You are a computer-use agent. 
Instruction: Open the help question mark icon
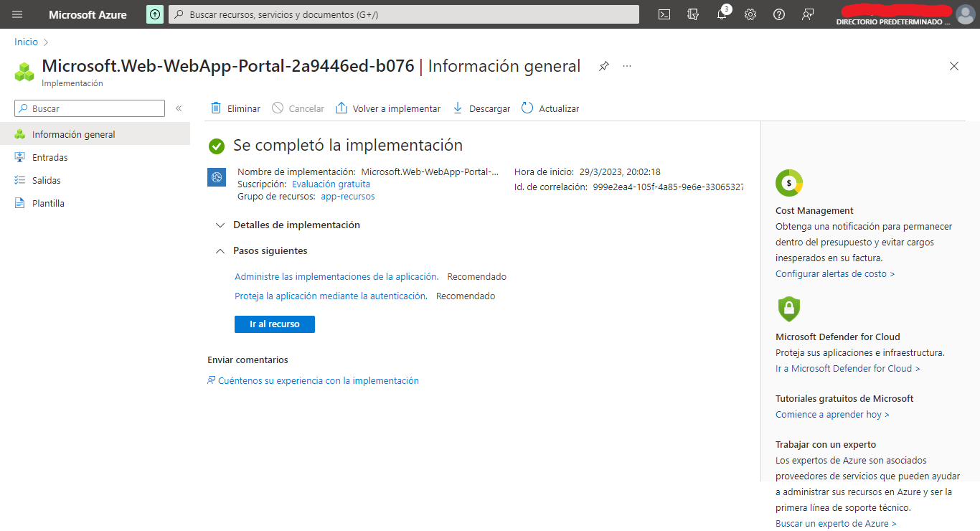tap(779, 14)
